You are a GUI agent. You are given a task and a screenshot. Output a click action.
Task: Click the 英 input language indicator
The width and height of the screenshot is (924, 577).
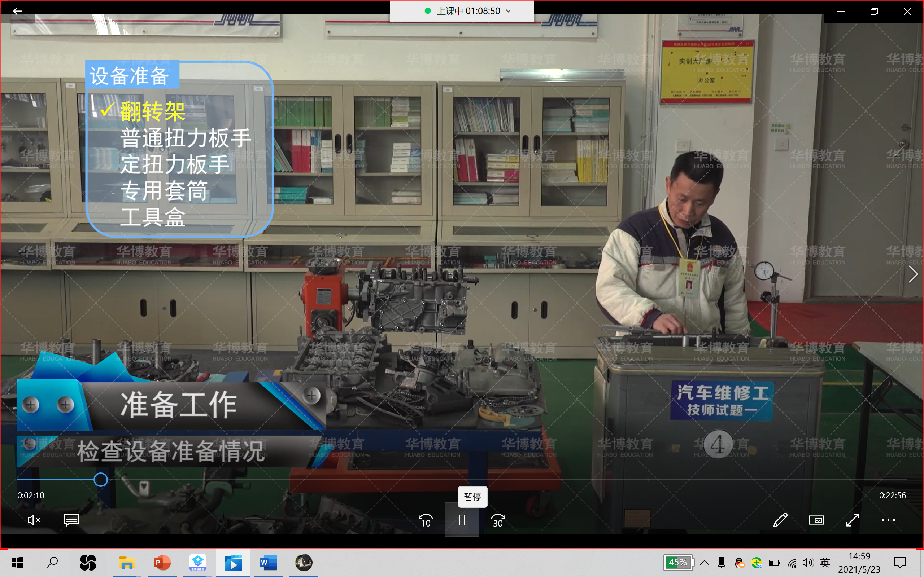coord(825,563)
